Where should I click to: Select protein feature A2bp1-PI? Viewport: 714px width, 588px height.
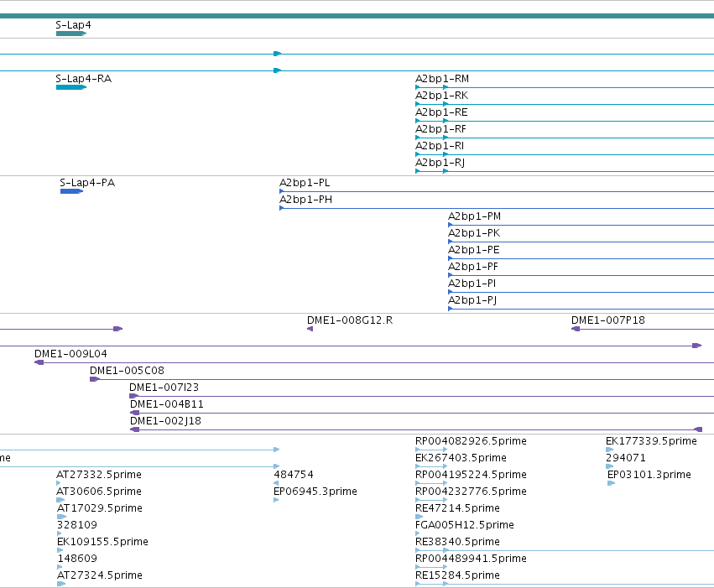tap(472, 284)
